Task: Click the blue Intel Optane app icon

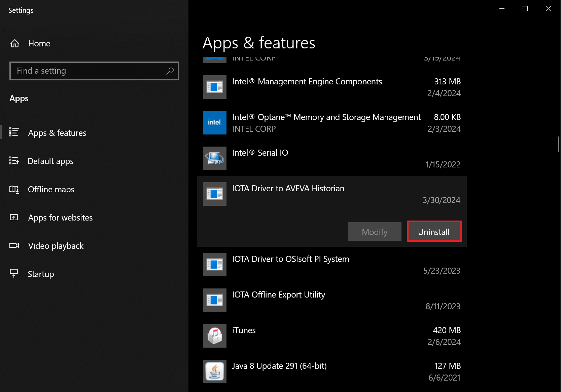Action: 215,123
